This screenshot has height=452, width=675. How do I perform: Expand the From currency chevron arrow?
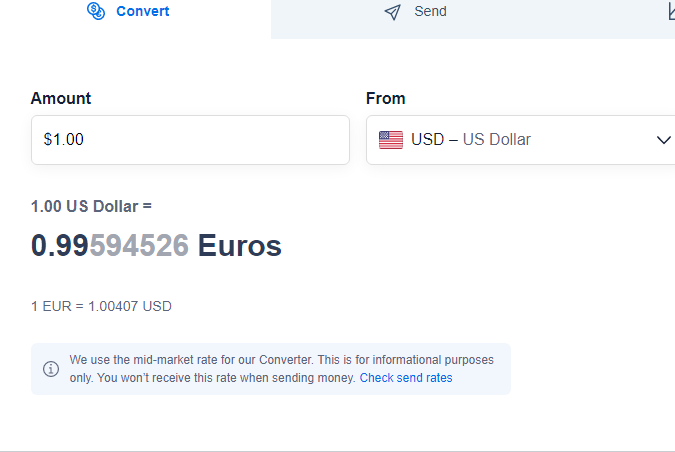click(663, 140)
